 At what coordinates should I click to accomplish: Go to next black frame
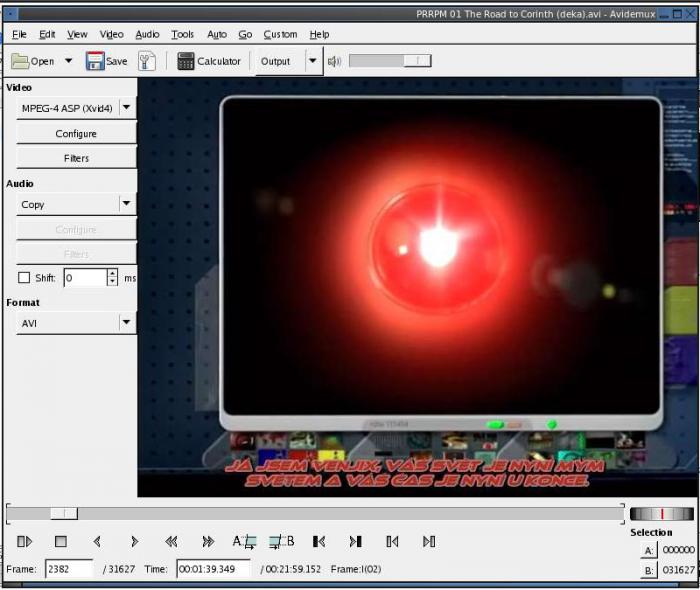[x=355, y=542]
